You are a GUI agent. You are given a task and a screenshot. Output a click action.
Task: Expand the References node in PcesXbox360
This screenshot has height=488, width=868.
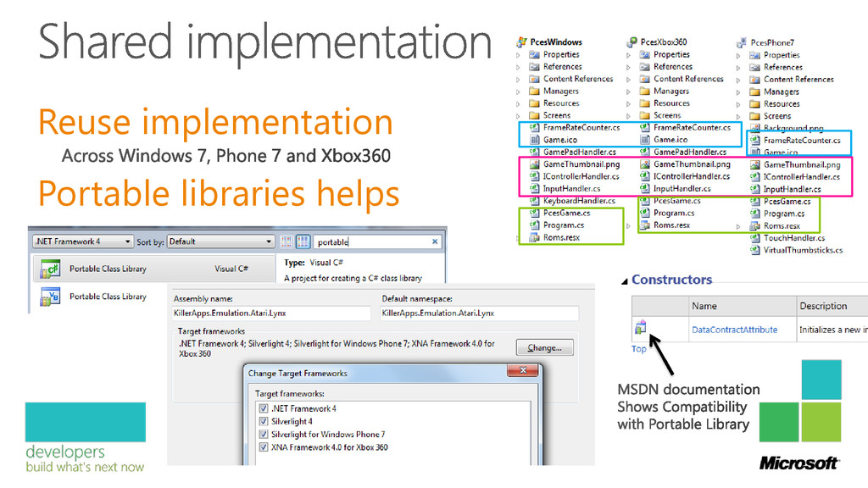(628, 67)
